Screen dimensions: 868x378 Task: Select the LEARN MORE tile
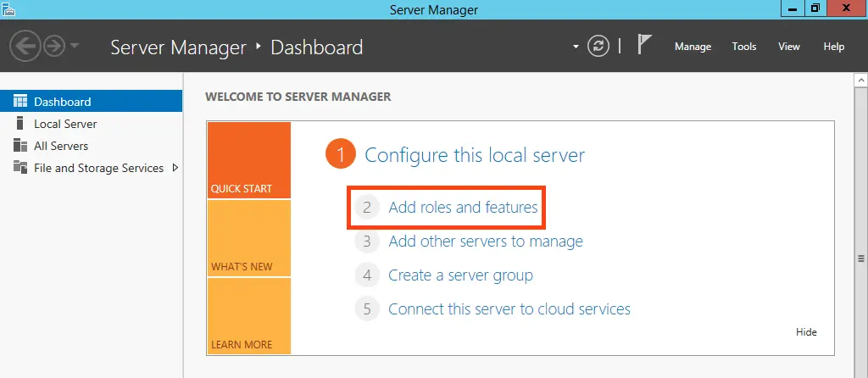[x=248, y=316]
